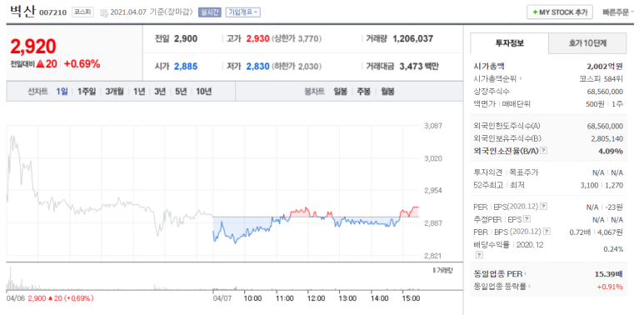644x315 pixels.
Task: Expand the 동일업종 등락률 arrow link
Action: pyautogui.click(x=529, y=287)
